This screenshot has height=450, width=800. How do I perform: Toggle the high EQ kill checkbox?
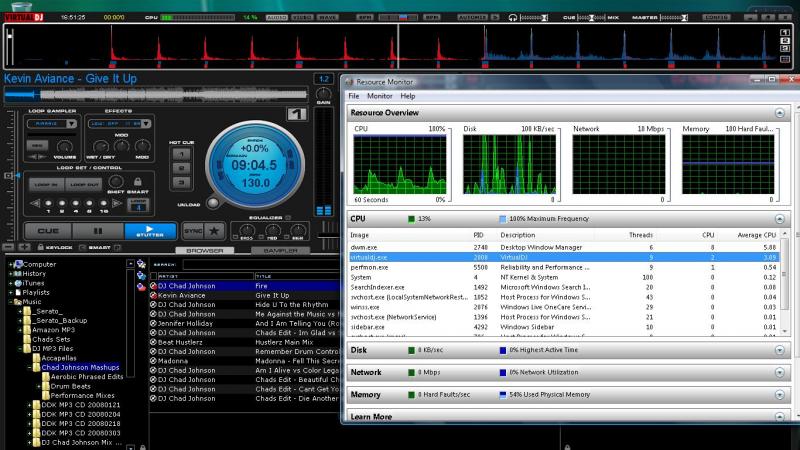[x=287, y=237]
